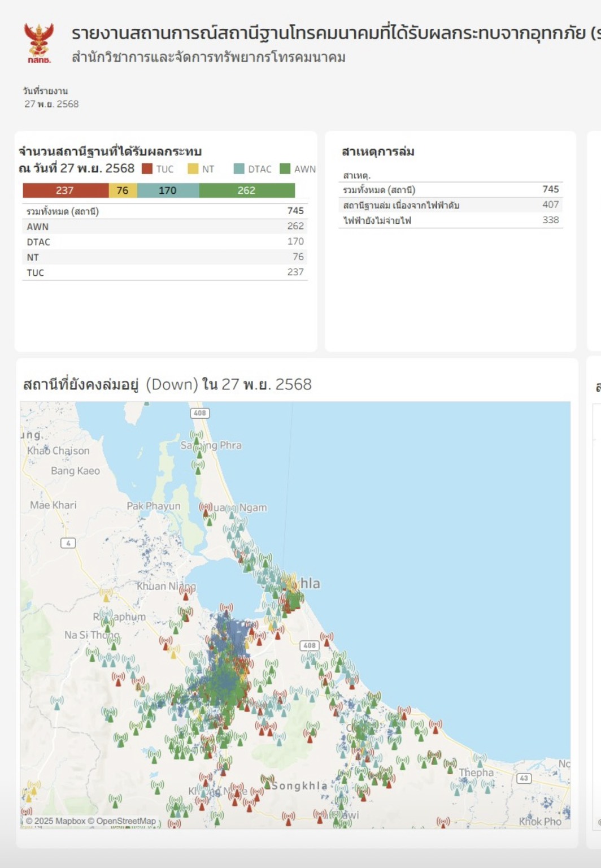Click the Mae Khari map label
The width and height of the screenshot is (601, 868).
click(53, 505)
